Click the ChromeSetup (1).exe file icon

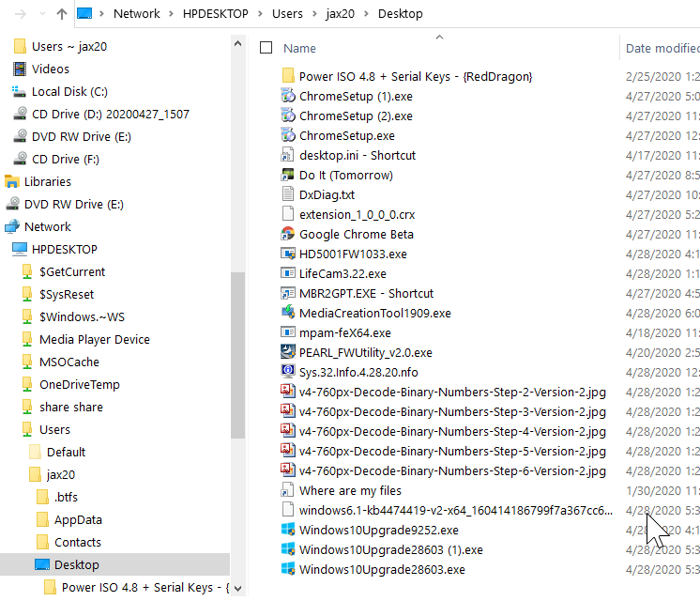pyautogui.click(x=288, y=96)
